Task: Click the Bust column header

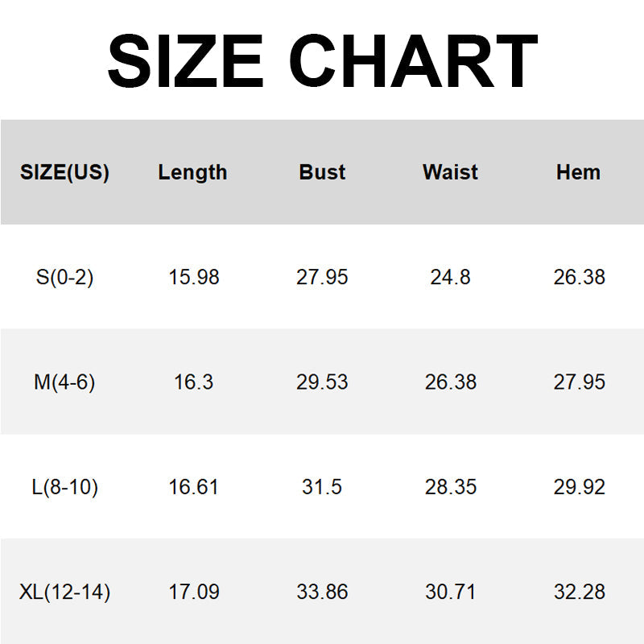Action: (322, 172)
